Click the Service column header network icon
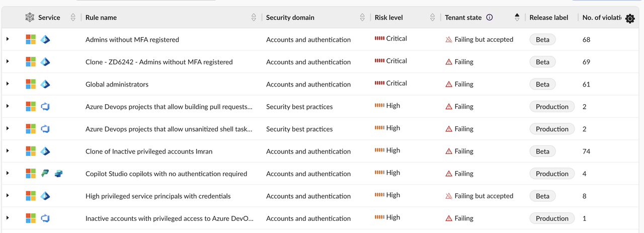The image size is (644, 233). (30, 18)
